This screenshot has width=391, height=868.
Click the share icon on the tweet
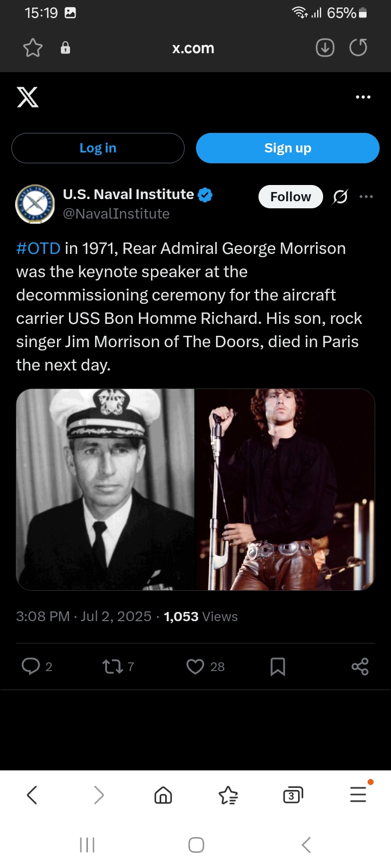tap(360, 666)
